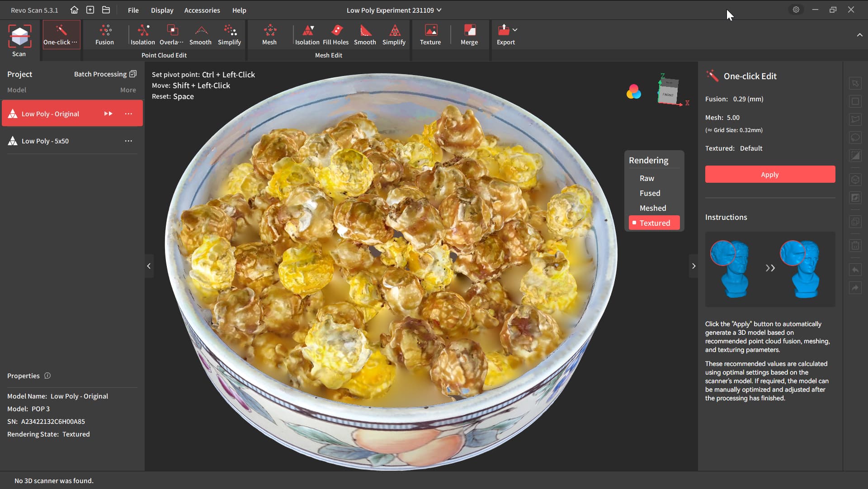Choose the Fused rendering option
Image resolution: width=868 pixels, height=489 pixels.
650,193
